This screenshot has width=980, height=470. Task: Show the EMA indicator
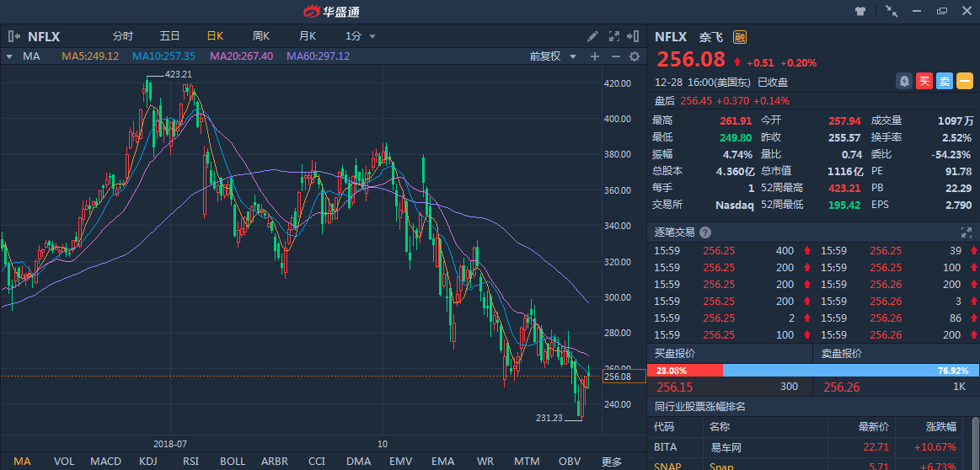pos(442,462)
